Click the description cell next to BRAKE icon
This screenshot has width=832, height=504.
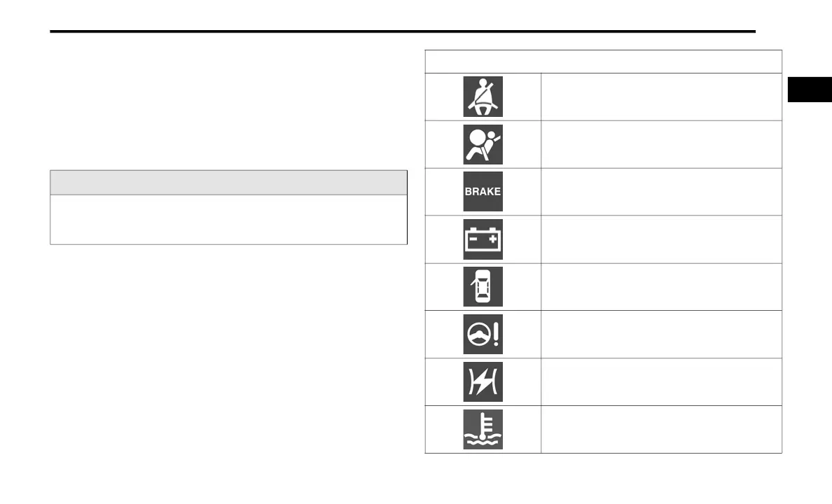point(661,192)
